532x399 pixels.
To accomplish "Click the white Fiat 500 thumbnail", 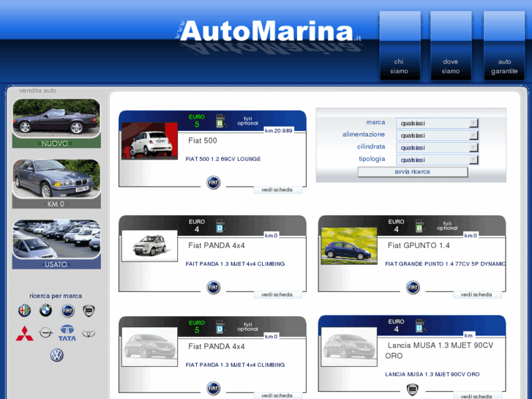I will click(x=149, y=141).
